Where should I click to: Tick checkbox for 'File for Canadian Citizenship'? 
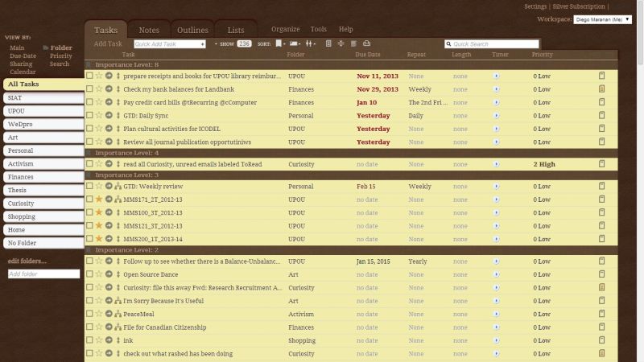(89, 327)
